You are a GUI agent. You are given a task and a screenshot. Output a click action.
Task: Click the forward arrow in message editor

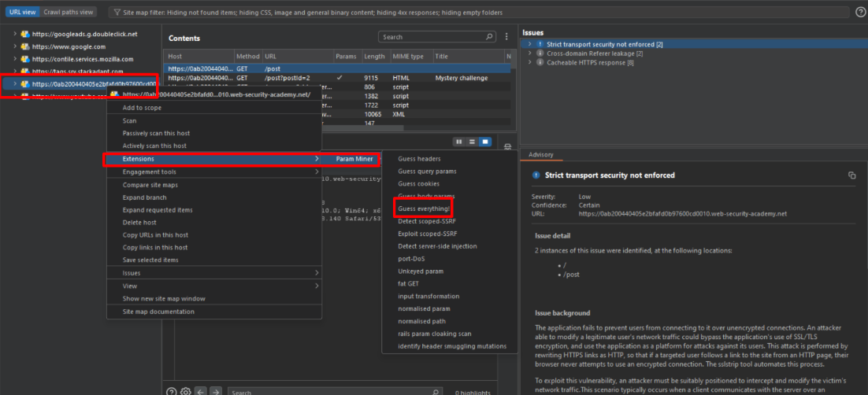click(216, 391)
